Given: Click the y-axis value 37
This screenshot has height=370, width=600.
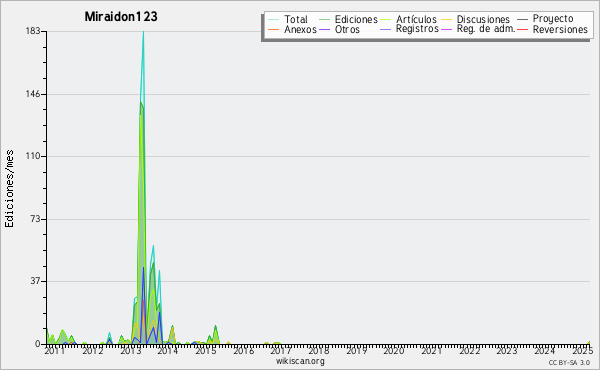Looking at the screenshot, I should click(x=35, y=281).
